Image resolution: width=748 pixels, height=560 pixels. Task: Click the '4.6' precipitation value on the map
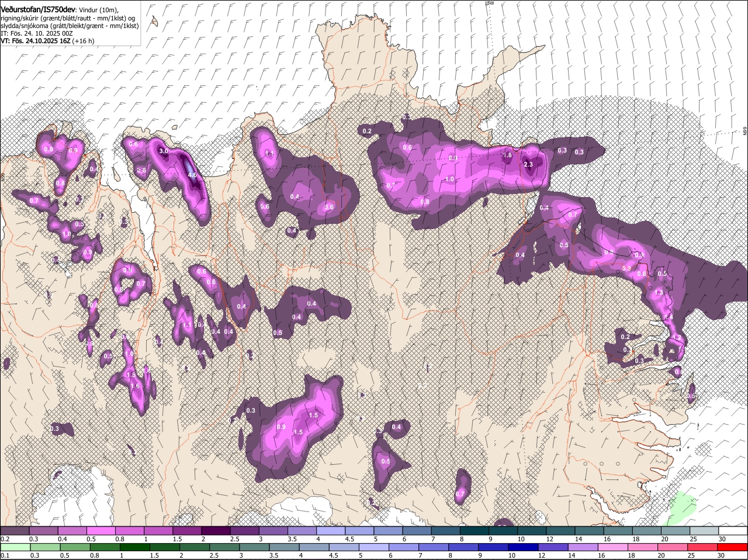tap(192, 175)
